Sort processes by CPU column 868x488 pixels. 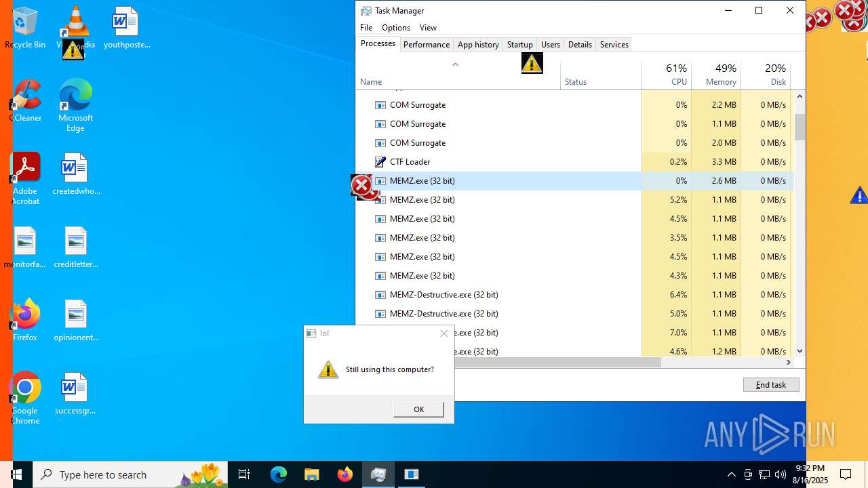coord(667,75)
